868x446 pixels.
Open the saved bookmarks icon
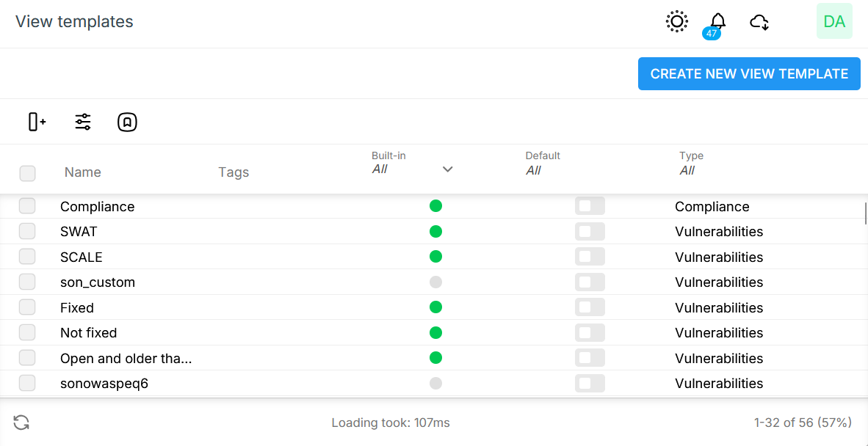(127, 122)
